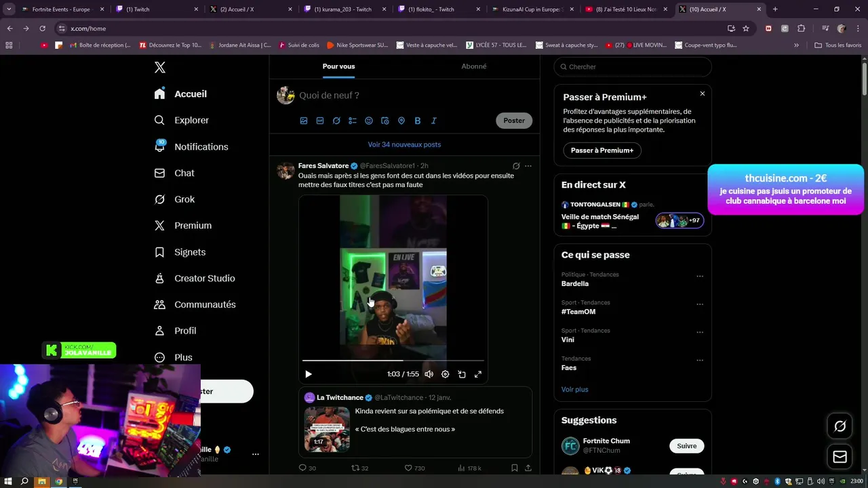Image resolution: width=868 pixels, height=488 pixels.
Task: Enter fullscreen for the video
Action: tap(478, 374)
